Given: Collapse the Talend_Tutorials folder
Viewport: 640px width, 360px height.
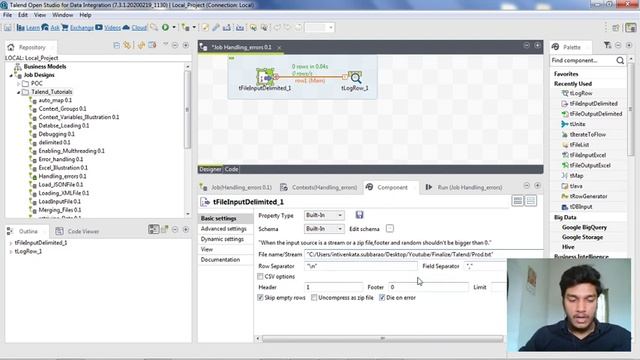Looking at the screenshot, I should [x=18, y=92].
